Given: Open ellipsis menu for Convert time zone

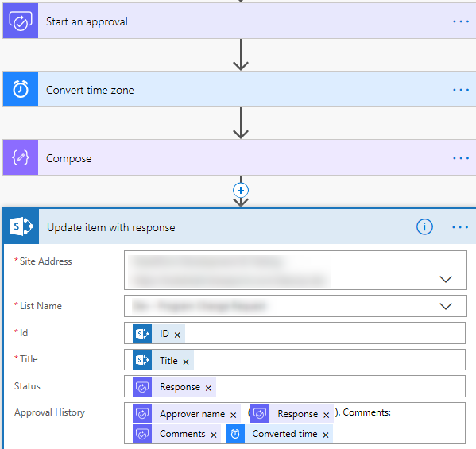Looking at the screenshot, I should [461, 90].
